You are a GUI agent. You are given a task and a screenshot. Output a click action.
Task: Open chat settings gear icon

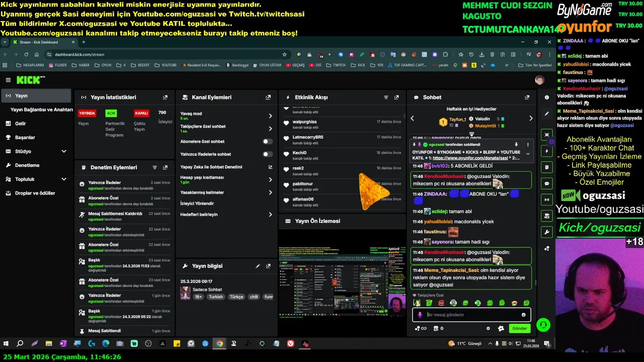(488, 328)
